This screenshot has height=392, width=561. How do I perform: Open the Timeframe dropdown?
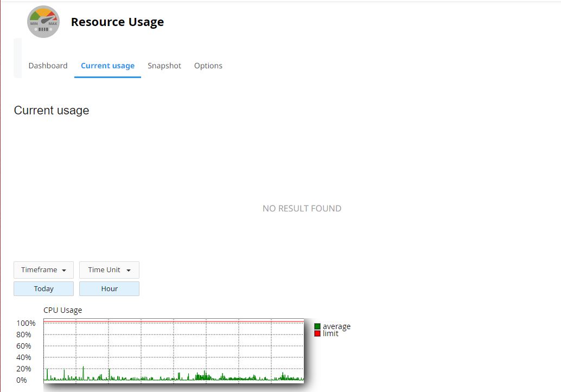[x=43, y=270]
